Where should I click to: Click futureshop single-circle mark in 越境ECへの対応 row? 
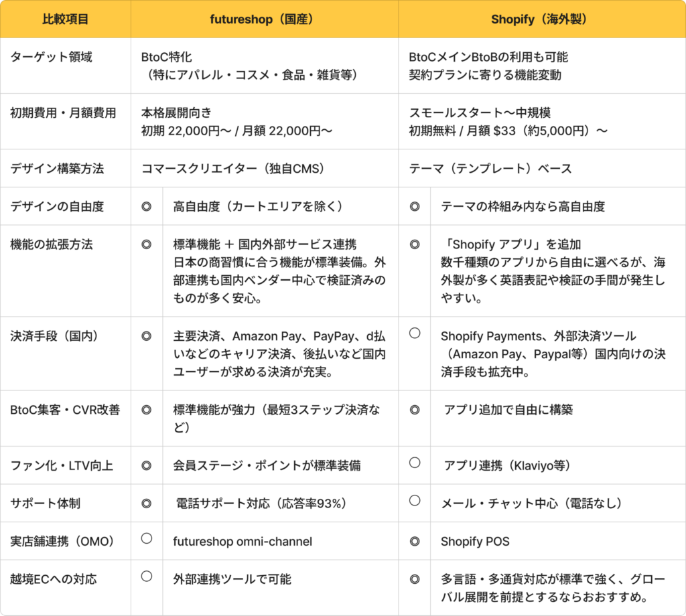coord(147,576)
